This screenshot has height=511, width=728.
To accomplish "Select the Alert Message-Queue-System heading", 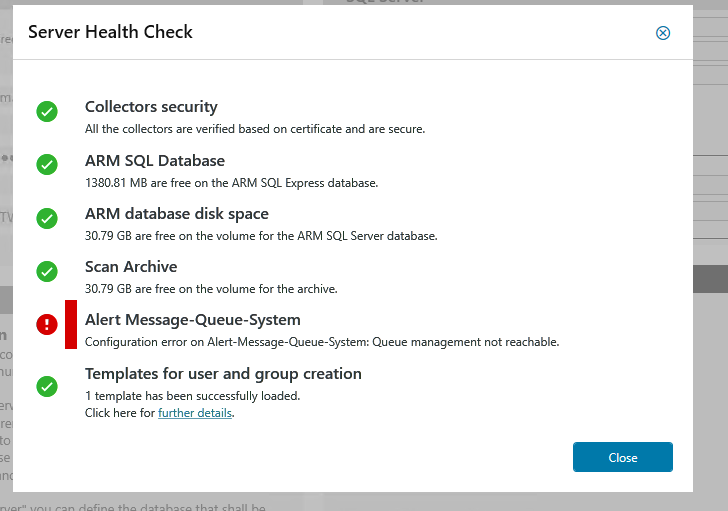I will click(193, 320).
